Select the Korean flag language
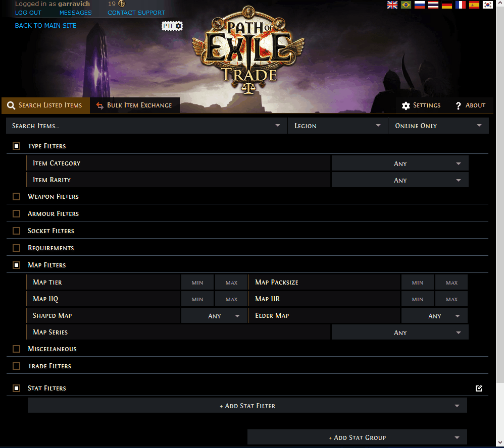The width and height of the screenshot is (504, 448). pos(488,5)
